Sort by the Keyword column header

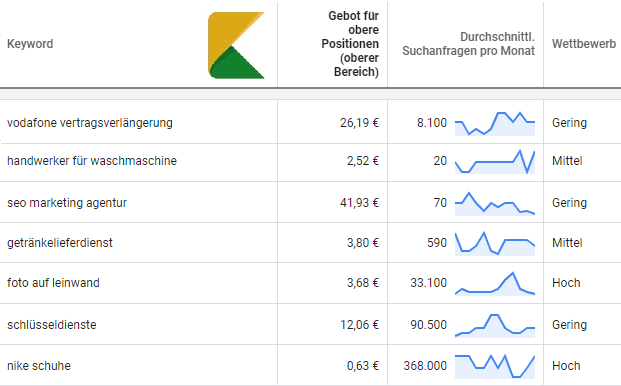[30, 44]
